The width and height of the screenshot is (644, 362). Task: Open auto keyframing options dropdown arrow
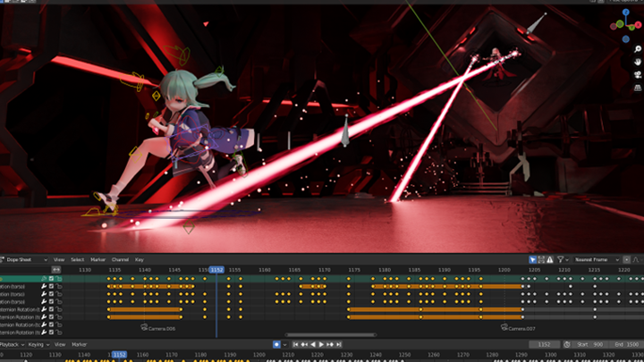(x=284, y=345)
